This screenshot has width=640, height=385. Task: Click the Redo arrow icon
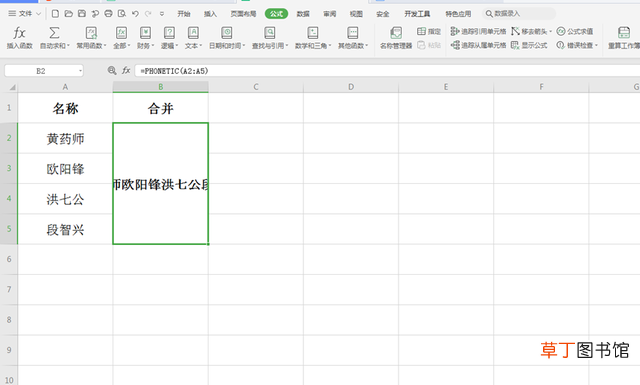click(148, 14)
